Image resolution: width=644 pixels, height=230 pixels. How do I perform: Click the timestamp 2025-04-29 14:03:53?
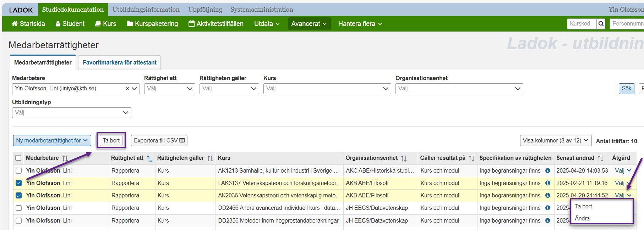pos(582,170)
